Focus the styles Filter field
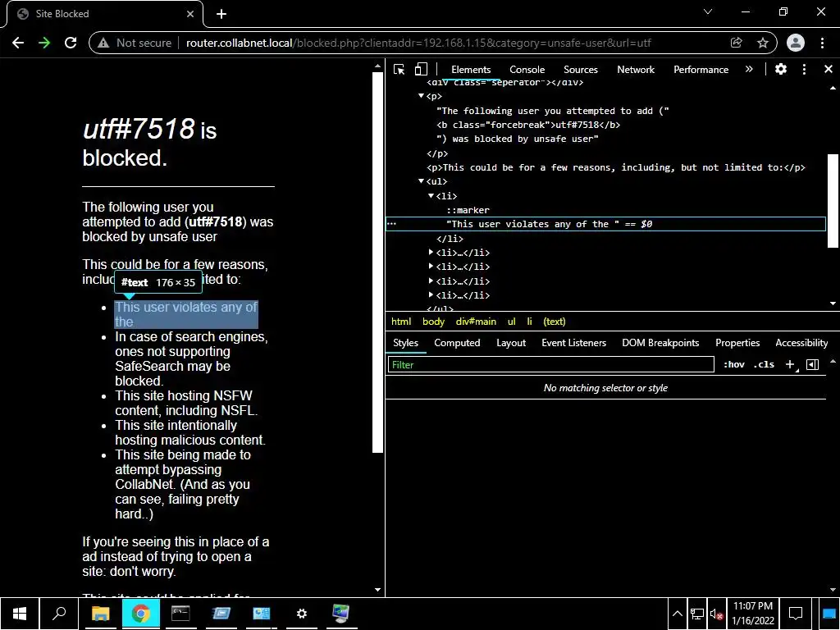The image size is (840, 630). coord(550,365)
